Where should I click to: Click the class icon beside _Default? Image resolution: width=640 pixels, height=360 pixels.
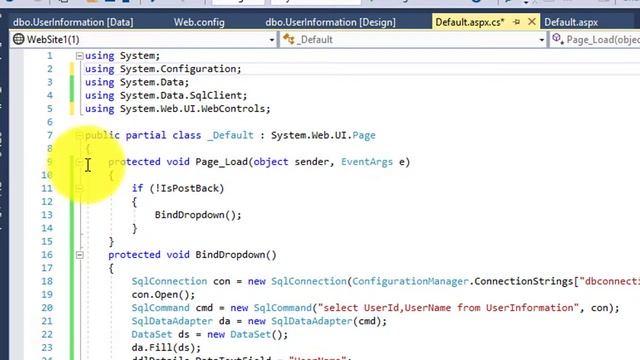[289, 39]
